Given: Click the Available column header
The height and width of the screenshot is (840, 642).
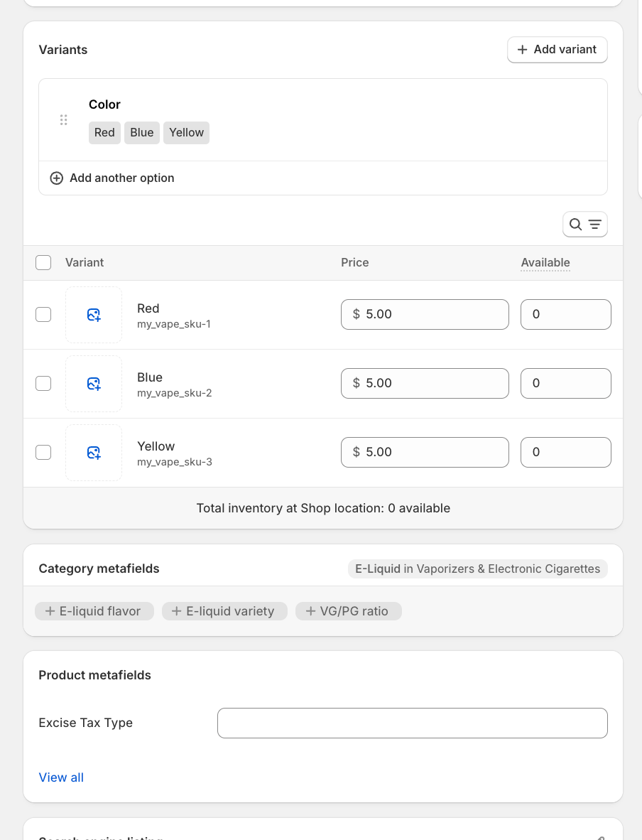Looking at the screenshot, I should tap(545, 263).
